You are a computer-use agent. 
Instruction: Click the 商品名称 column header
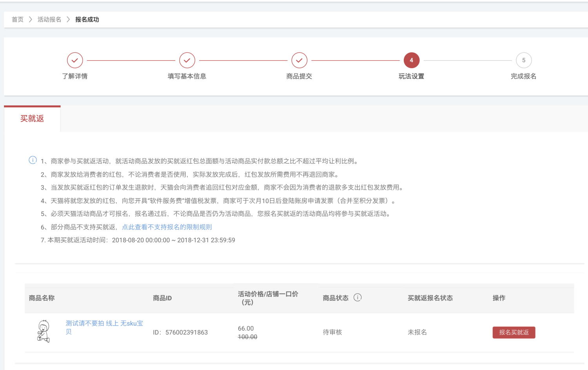coord(42,298)
